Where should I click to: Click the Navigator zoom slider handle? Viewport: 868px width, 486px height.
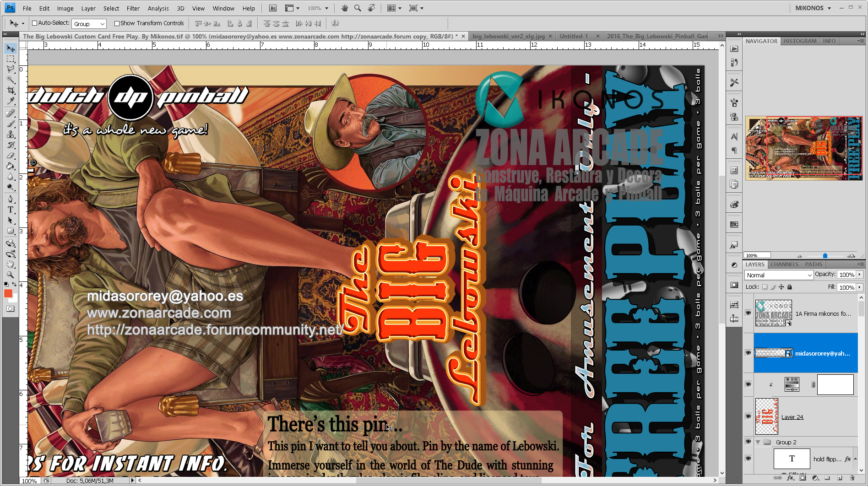825,255
